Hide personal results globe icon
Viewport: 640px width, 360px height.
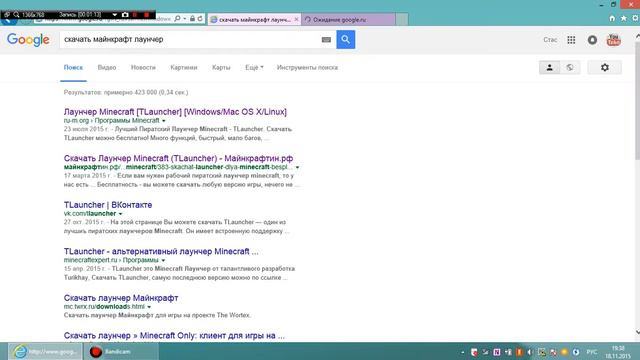(570, 67)
